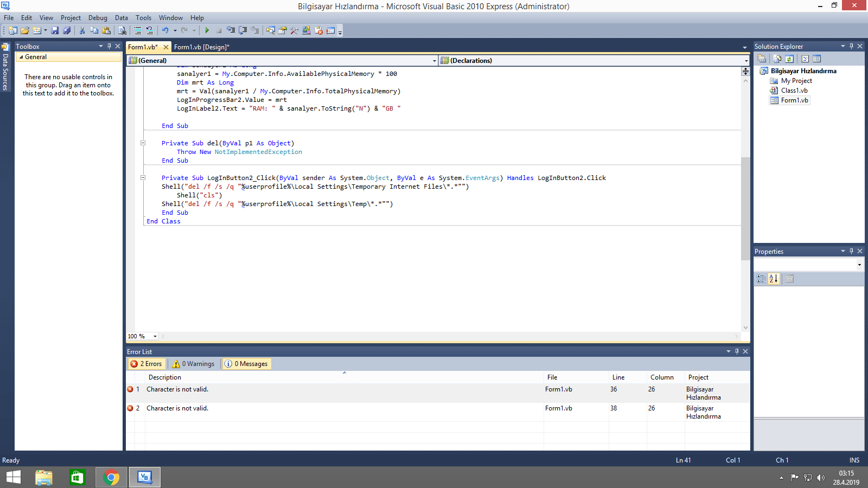This screenshot has width=868, height=488.
Task: Sort properties alphabetically with the A-Z icon
Action: [x=774, y=279]
